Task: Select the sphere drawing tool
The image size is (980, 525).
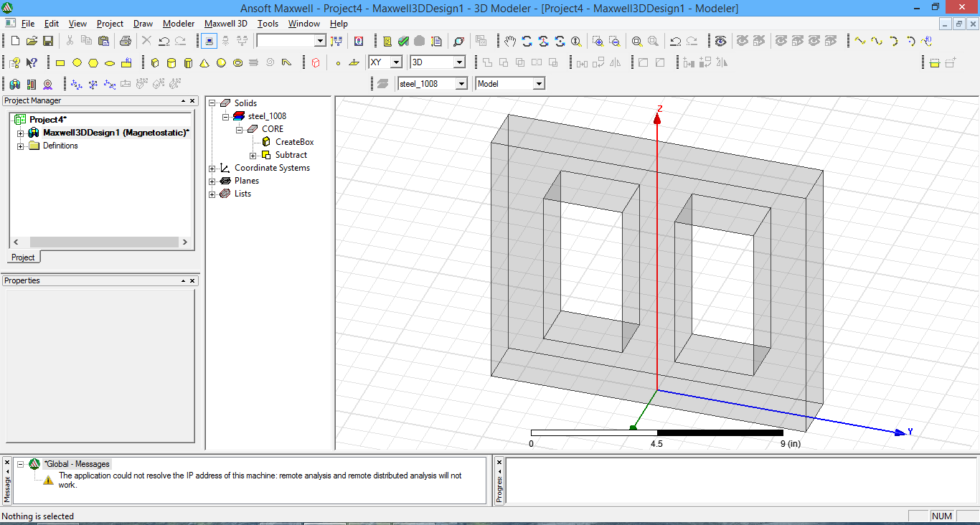Action: click(221, 62)
